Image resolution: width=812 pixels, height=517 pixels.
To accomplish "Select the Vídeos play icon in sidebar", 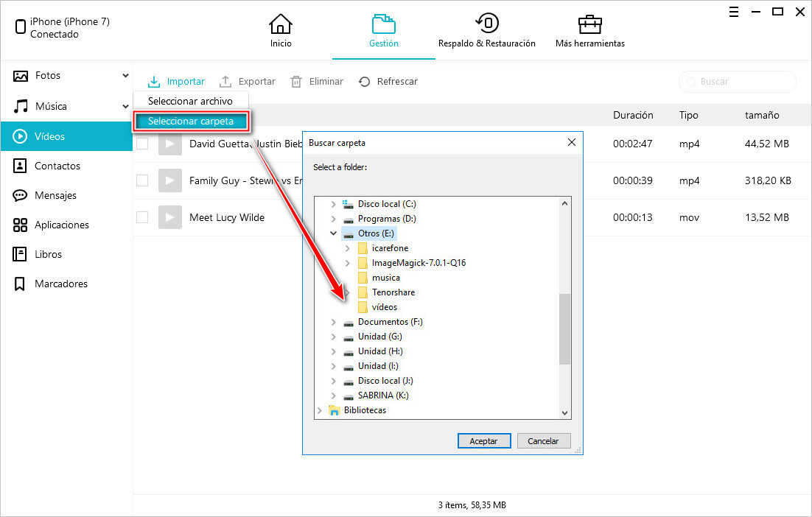I will click(x=20, y=136).
